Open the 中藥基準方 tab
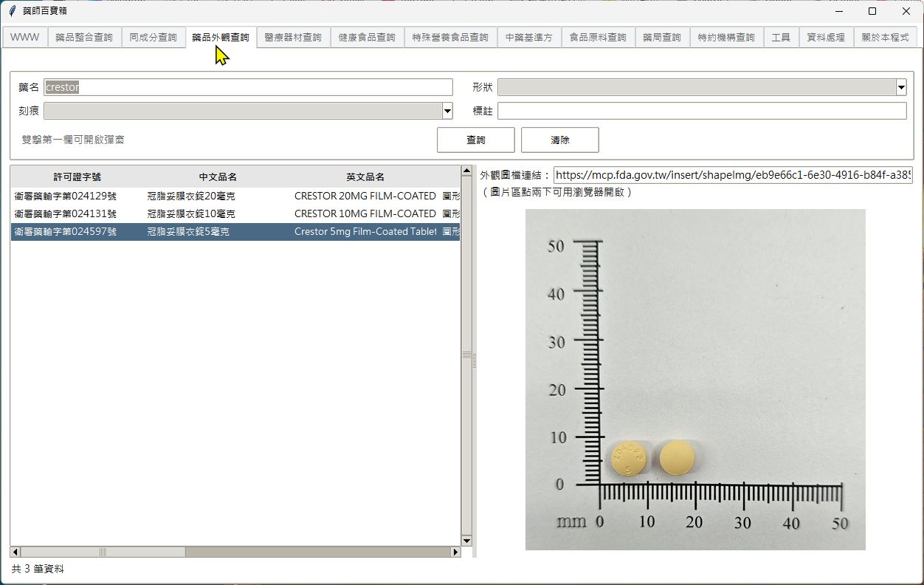This screenshot has width=924, height=585. (529, 38)
